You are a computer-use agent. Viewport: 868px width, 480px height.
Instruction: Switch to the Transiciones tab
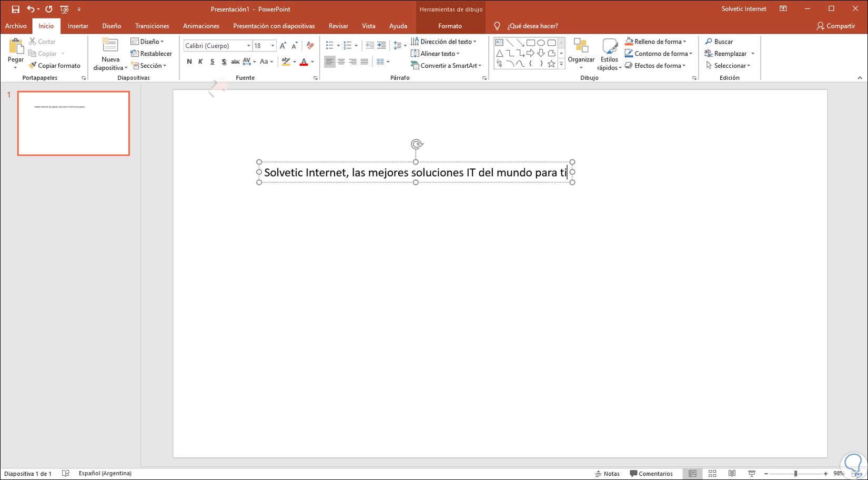tap(152, 26)
